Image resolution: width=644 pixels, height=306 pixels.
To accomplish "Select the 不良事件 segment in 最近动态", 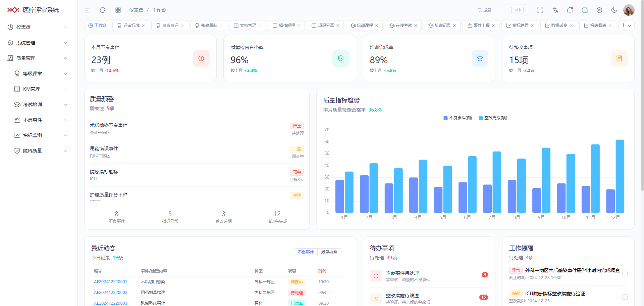I will tap(306, 252).
